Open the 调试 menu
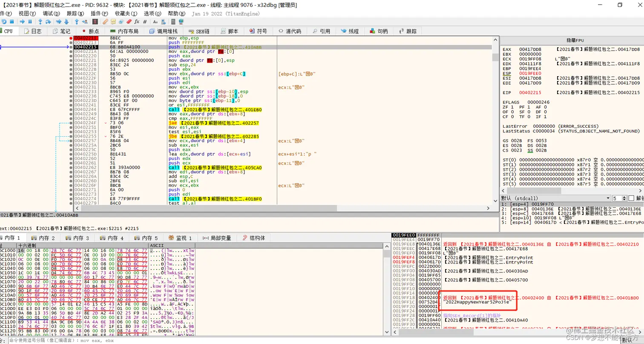The image size is (644, 344). pyautogui.click(x=51, y=13)
